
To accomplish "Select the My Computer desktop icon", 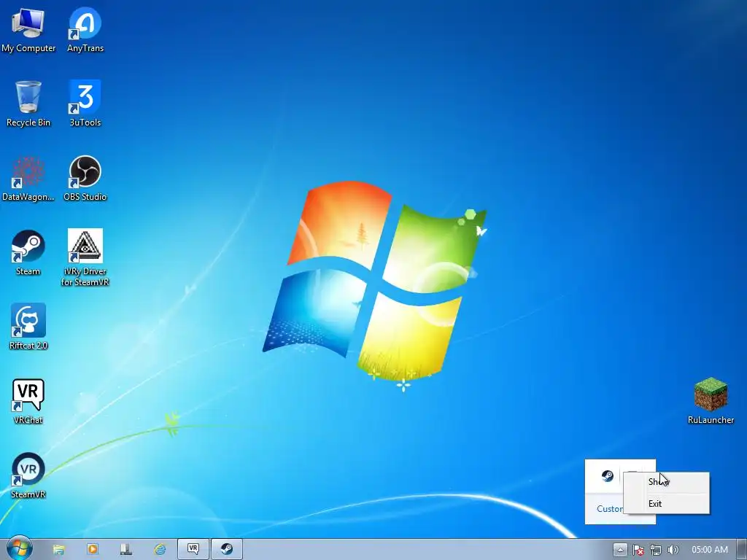I will (28, 29).
